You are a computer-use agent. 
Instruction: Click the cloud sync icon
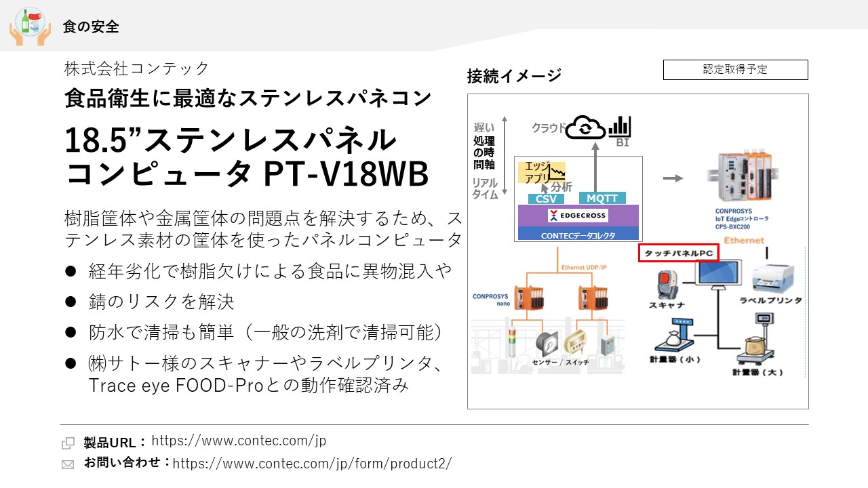click(x=585, y=127)
